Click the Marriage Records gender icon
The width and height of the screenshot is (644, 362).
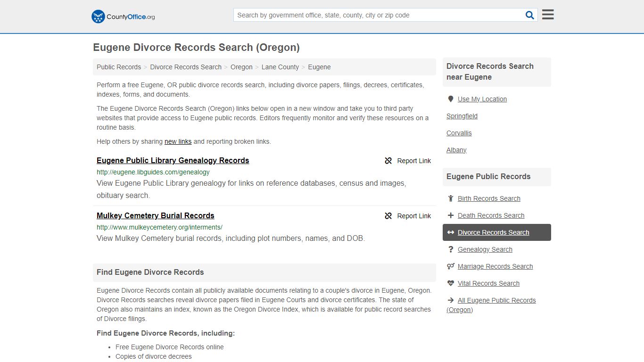451,266
